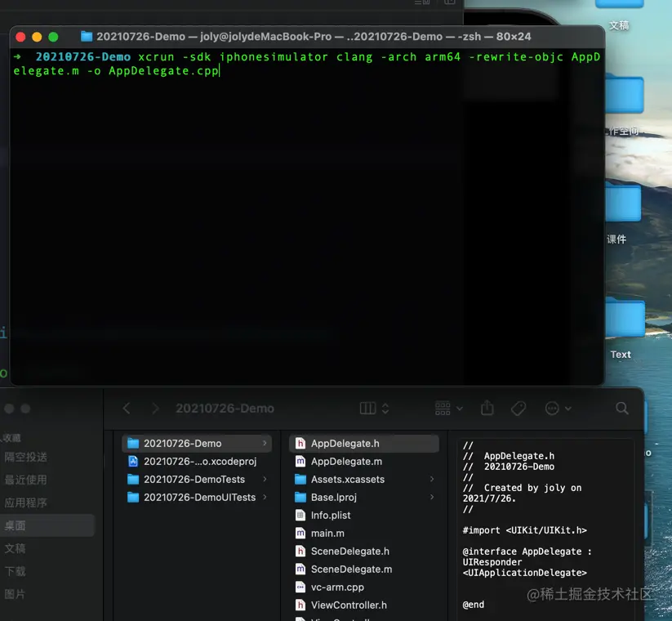Select the AppDelegate.m file
Image resolution: width=672 pixels, height=621 pixels.
(x=364, y=462)
